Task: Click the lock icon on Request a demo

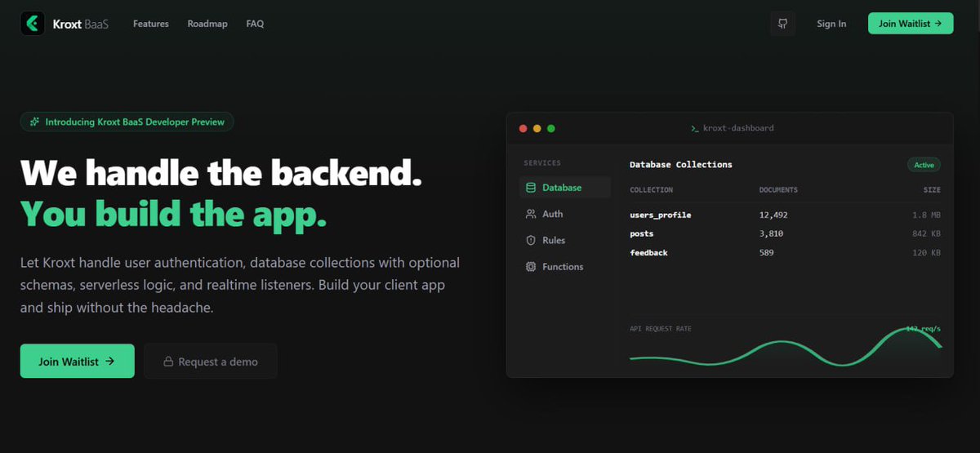Action: coord(168,362)
